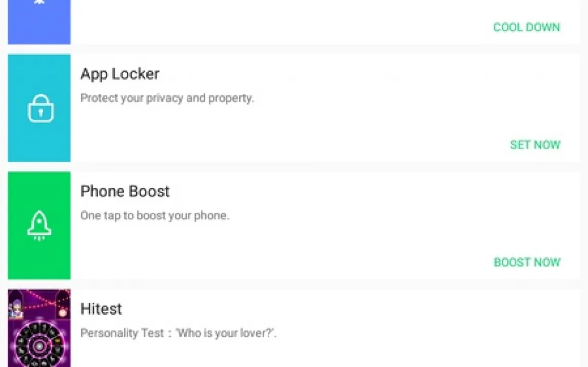Tap the rocket icon for Phone Boost
Image resolution: width=588 pixels, height=367 pixels.
(40, 226)
